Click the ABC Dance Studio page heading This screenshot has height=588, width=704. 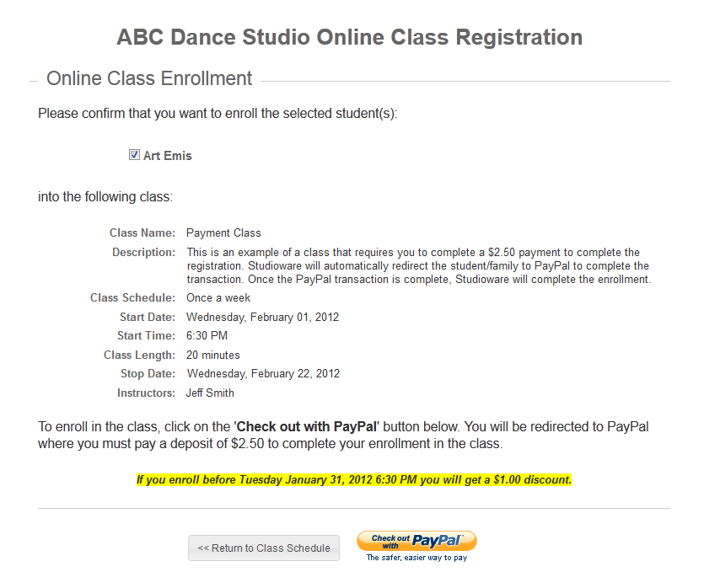pyautogui.click(x=349, y=38)
